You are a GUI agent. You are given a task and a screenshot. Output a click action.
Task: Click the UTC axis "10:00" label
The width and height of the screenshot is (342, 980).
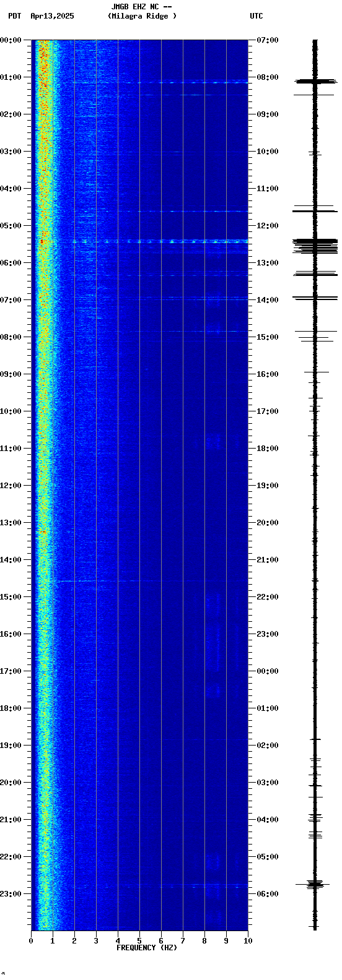pyautogui.click(x=268, y=152)
